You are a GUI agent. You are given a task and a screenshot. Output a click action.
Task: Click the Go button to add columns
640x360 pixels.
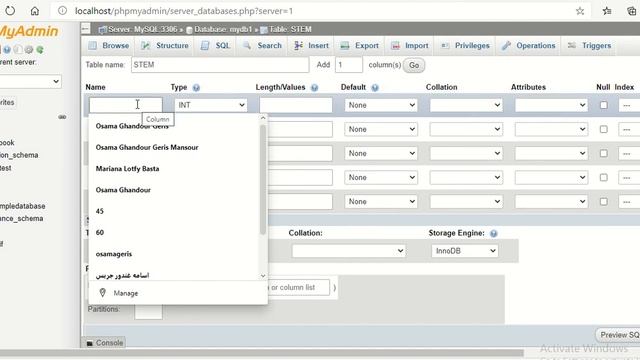(414, 65)
